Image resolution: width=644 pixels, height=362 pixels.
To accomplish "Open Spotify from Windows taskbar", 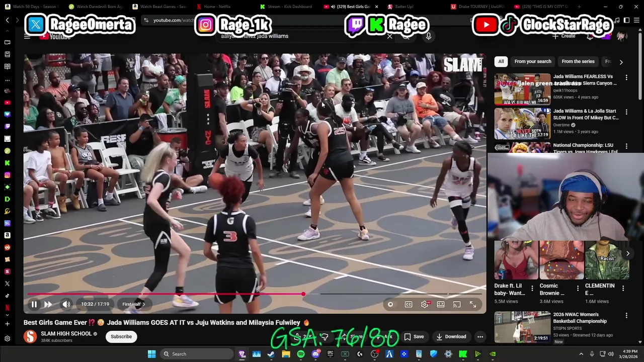I will coord(301,354).
